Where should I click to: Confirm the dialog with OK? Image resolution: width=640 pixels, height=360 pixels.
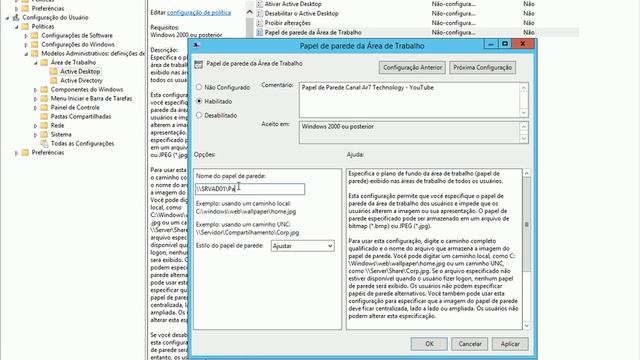click(x=429, y=344)
